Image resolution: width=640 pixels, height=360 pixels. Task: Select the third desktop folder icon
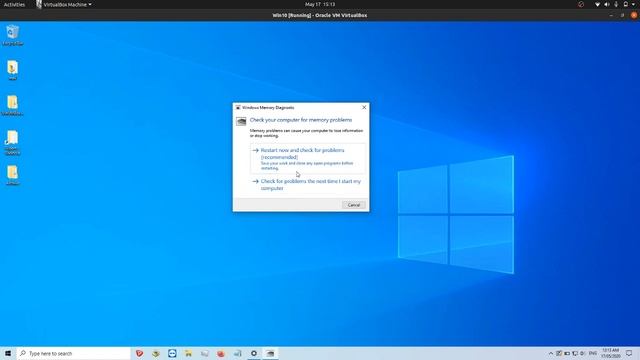[x=13, y=105]
